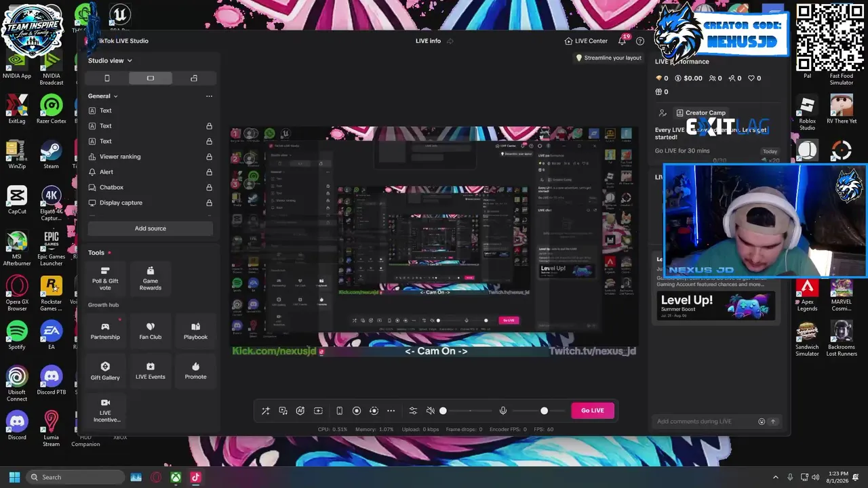Click the mobile phone icon in bottom toolbar
868x488 pixels.
(340, 411)
